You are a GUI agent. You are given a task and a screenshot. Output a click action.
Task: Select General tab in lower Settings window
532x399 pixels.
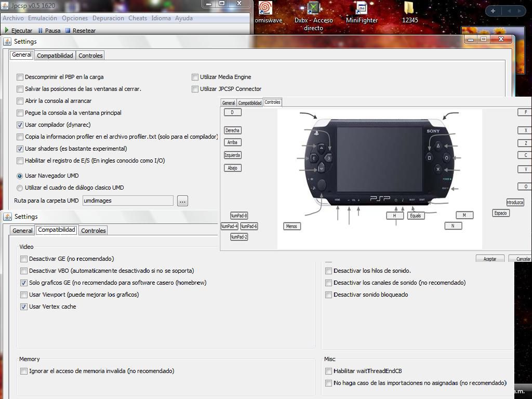[22, 231]
